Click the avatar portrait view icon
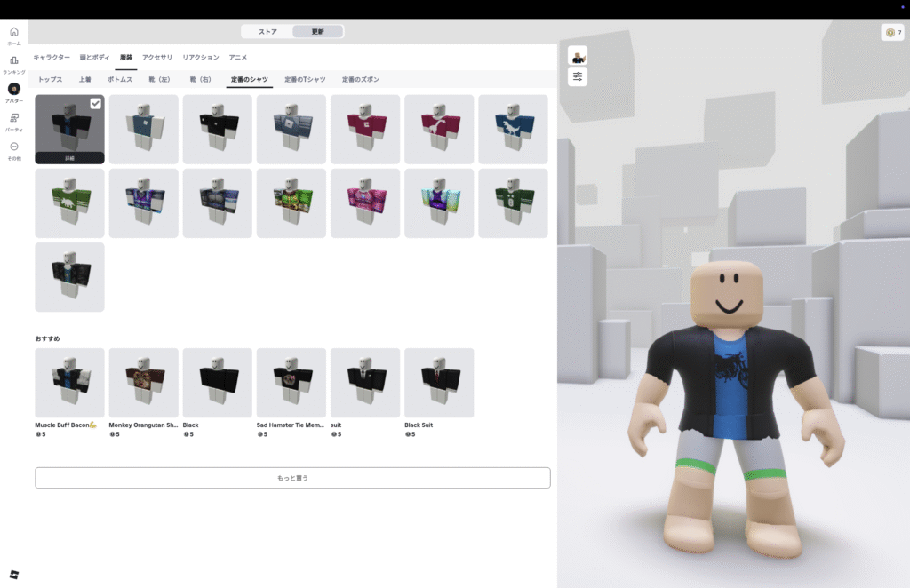Screen dimensions: 910x588 coord(578,56)
